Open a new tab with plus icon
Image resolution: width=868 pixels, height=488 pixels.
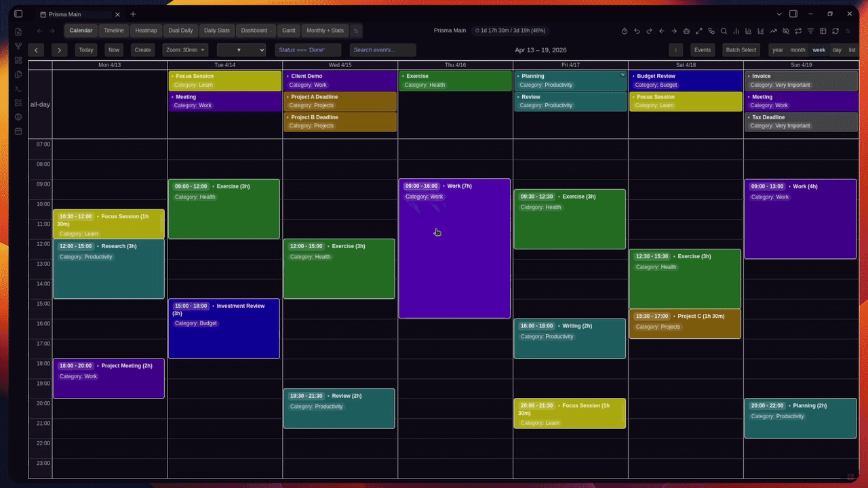[x=133, y=14]
